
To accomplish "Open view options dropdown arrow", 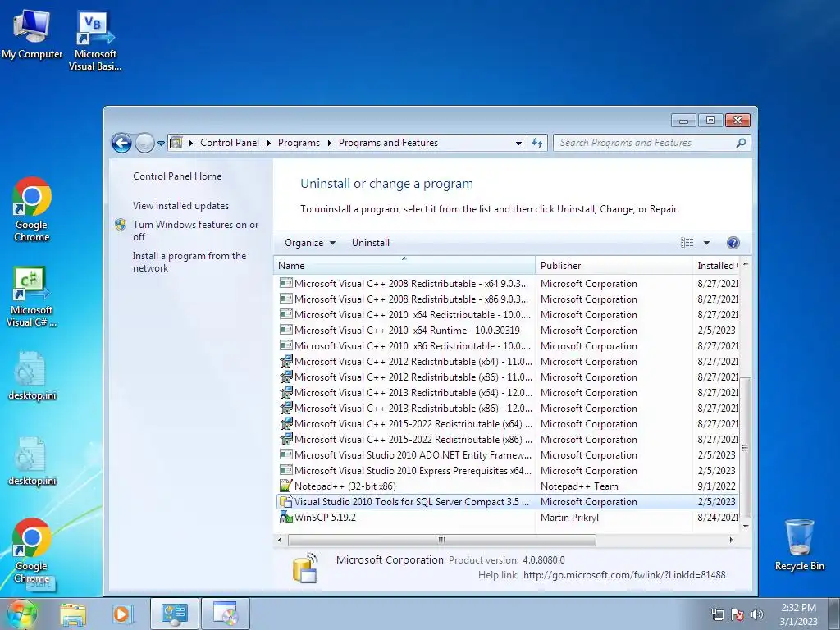I will tap(706, 243).
